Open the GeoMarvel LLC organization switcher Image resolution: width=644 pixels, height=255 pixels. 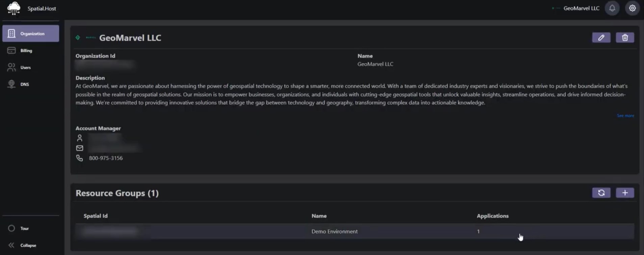[x=581, y=8]
